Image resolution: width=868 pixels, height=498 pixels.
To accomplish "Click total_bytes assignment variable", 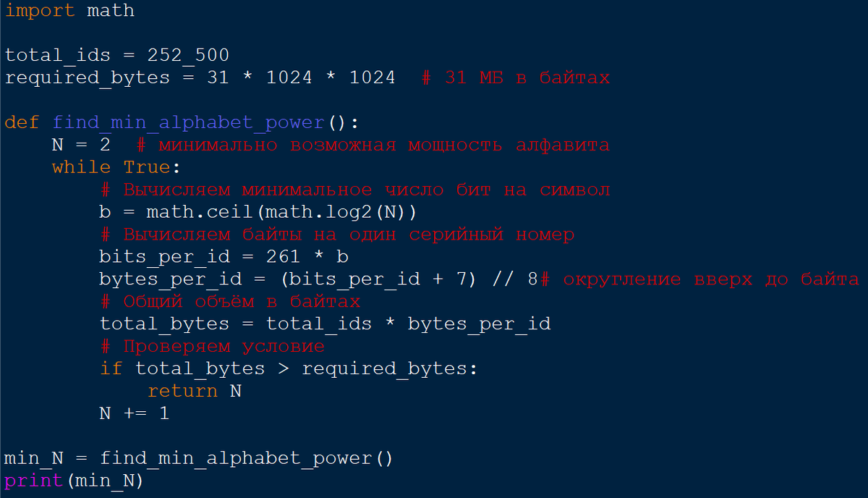I will [x=164, y=324].
